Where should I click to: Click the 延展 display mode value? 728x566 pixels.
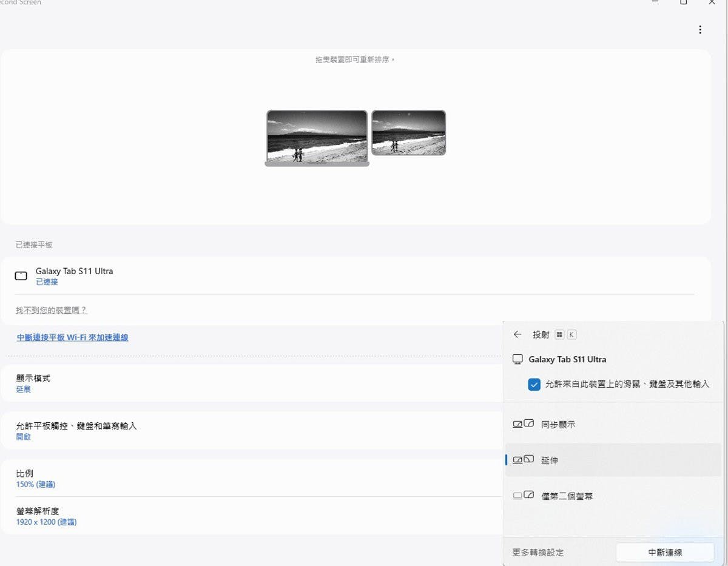[24, 389]
